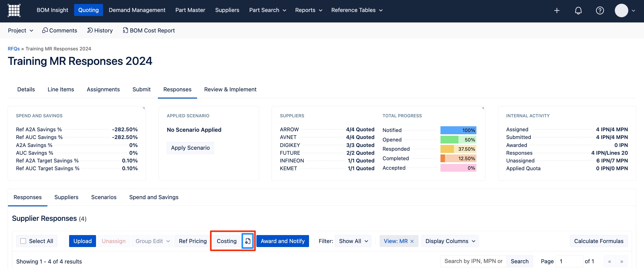Switch to the Details tab
Screen dimensions: 644x269
(x=26, y=90)
